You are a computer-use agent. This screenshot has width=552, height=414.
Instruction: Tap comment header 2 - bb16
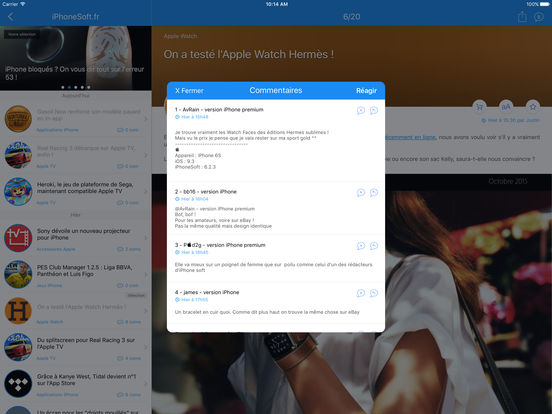[x=206, y=192]
